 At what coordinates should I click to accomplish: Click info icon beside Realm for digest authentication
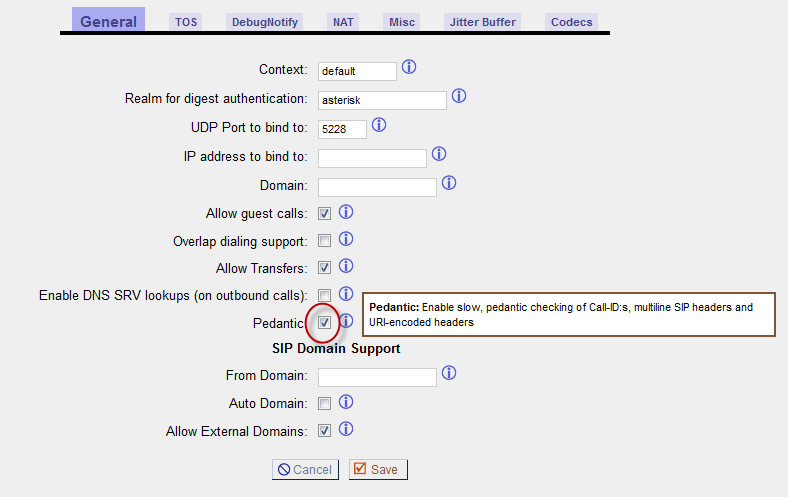[458, 96]
